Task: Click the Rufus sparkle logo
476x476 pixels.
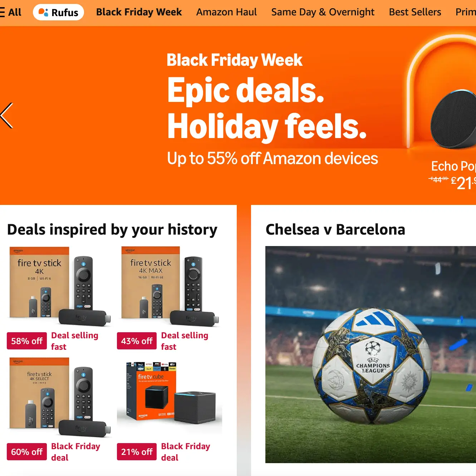Action: tap(44, 12)
